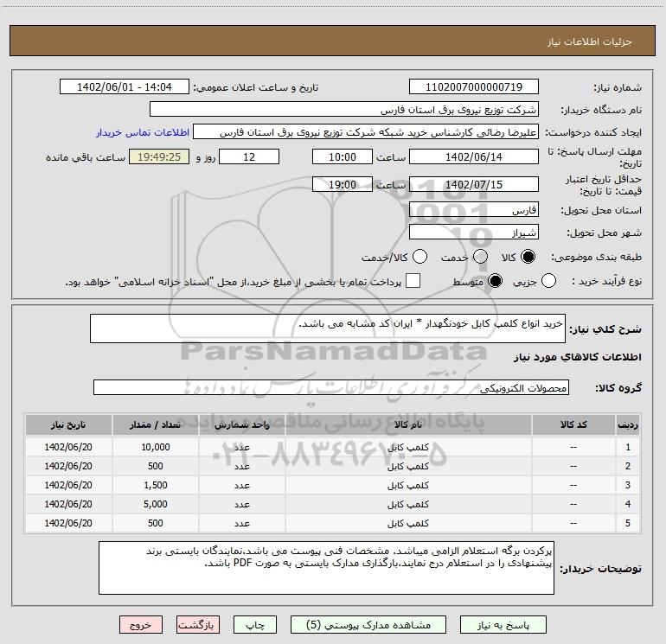Choose the جزیی purchase type radio
Viewport: 666px width, 644px height.
(x=548, y=281)
